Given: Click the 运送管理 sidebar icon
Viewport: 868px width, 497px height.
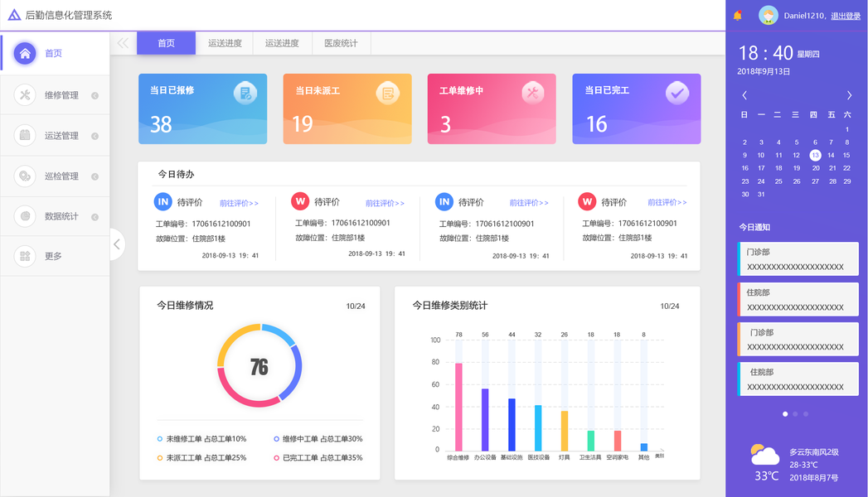Looking at the screenshot, I should pos(25,135).
